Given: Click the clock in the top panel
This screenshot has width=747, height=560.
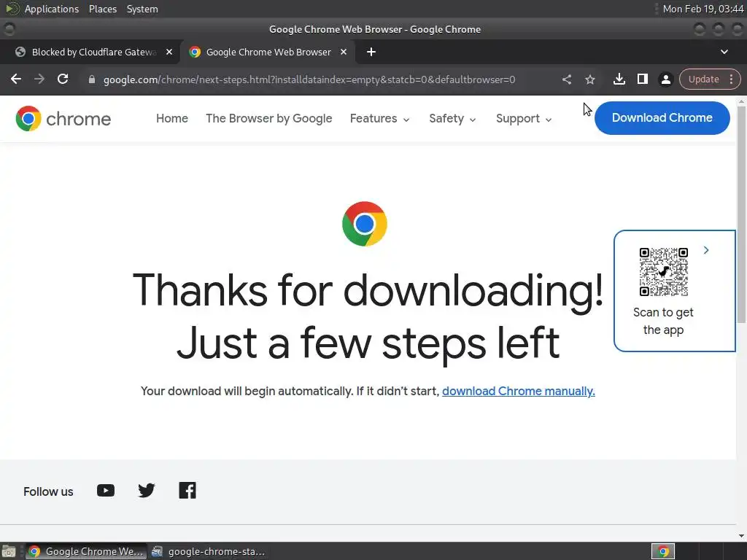Looking at the screenshot, I should tap(703, 9).
